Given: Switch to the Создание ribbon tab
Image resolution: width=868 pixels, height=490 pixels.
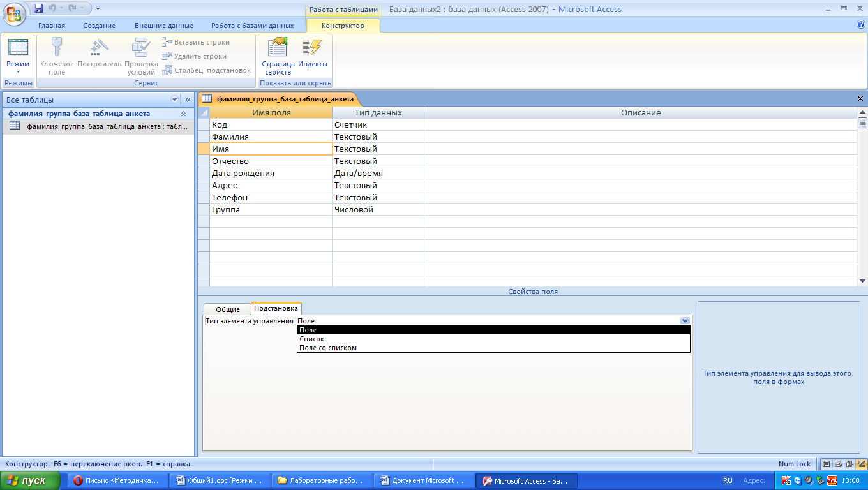Looking at the screenshot, I should pyautogui.click(x=99, y=26).
